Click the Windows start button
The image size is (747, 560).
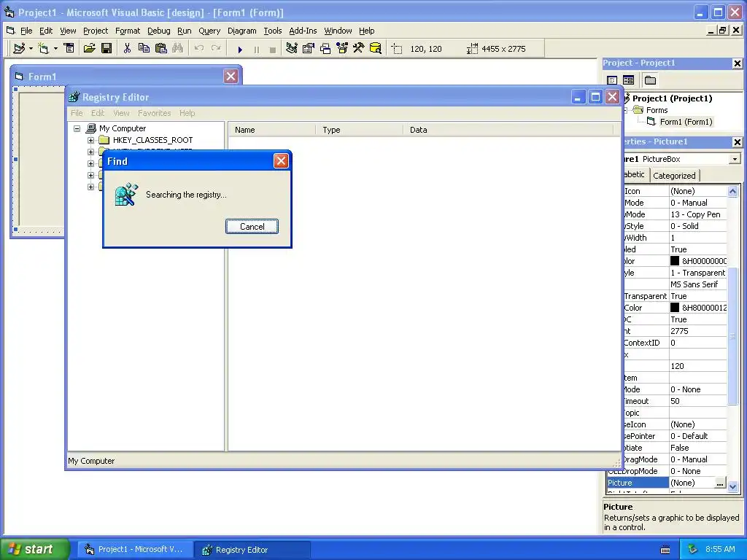[x=34, y=549]
